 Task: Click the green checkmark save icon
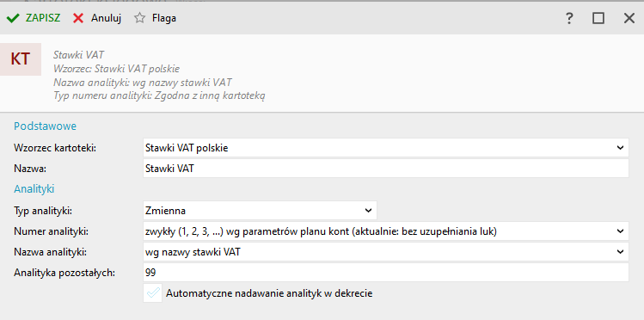(13, 18)
